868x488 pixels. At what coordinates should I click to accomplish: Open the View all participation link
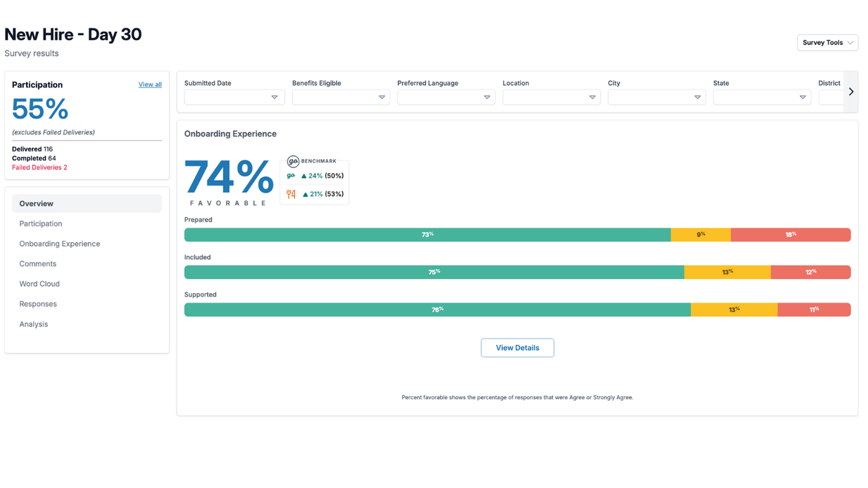(150, 84)
